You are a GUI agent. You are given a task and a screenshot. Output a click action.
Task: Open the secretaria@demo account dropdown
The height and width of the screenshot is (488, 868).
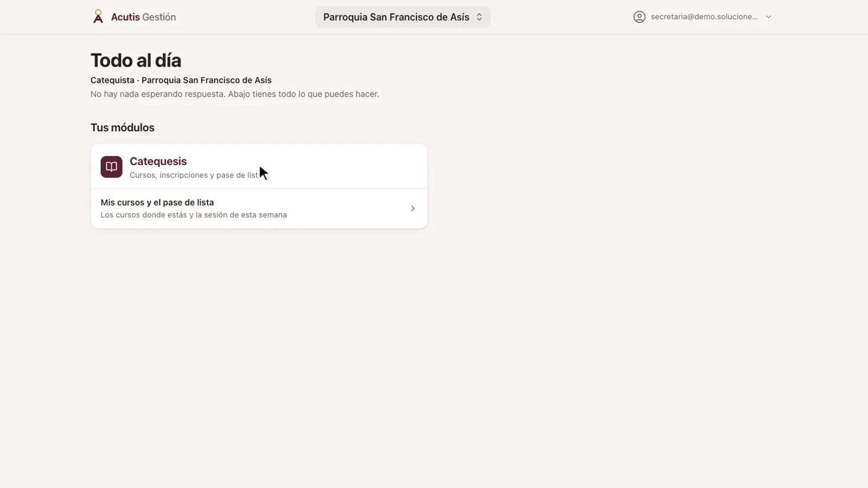[x=703, y=17]
